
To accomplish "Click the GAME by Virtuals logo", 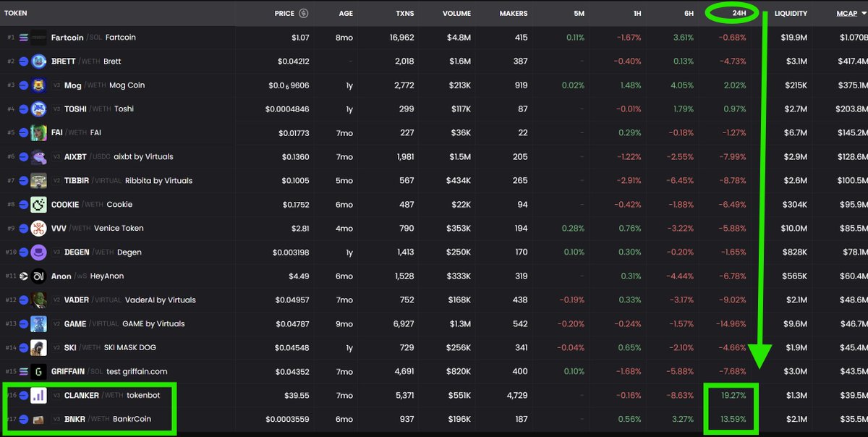I will tap(39, 324).
